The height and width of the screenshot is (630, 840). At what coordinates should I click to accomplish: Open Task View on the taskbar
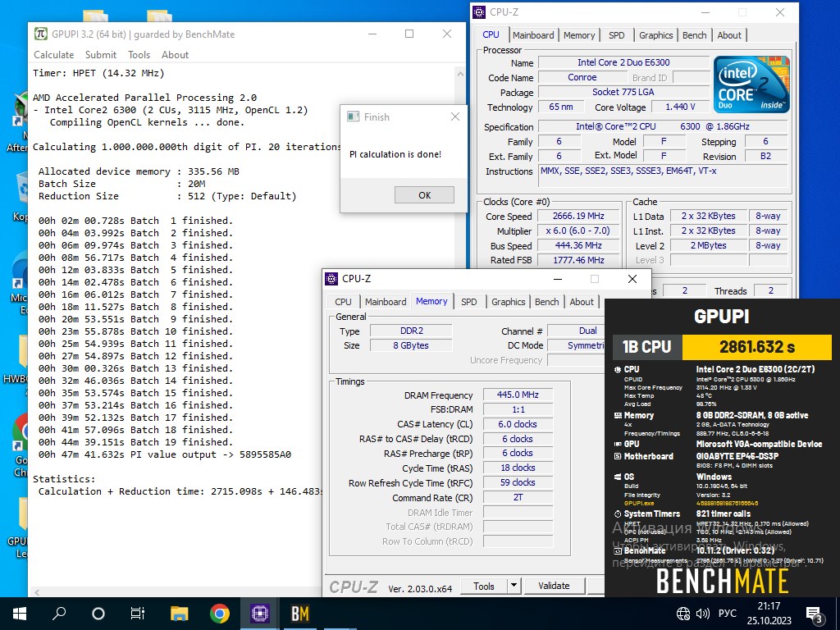point(138,614)
